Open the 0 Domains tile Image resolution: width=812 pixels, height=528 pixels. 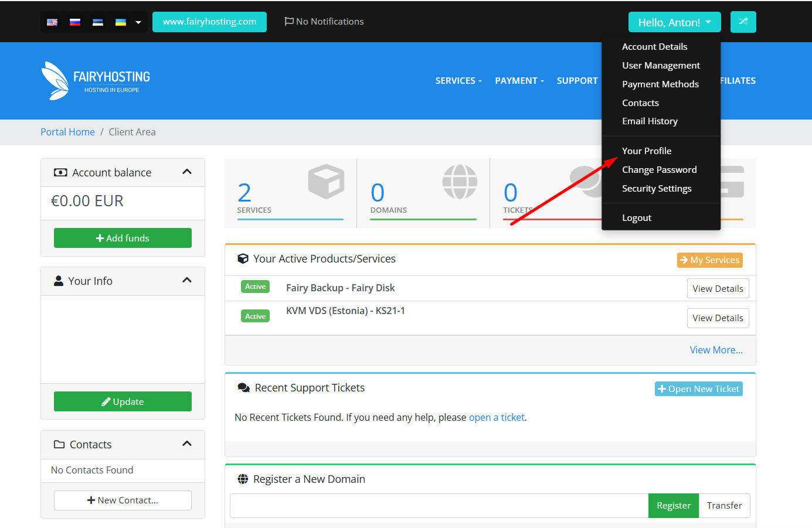tap(423, 193)
